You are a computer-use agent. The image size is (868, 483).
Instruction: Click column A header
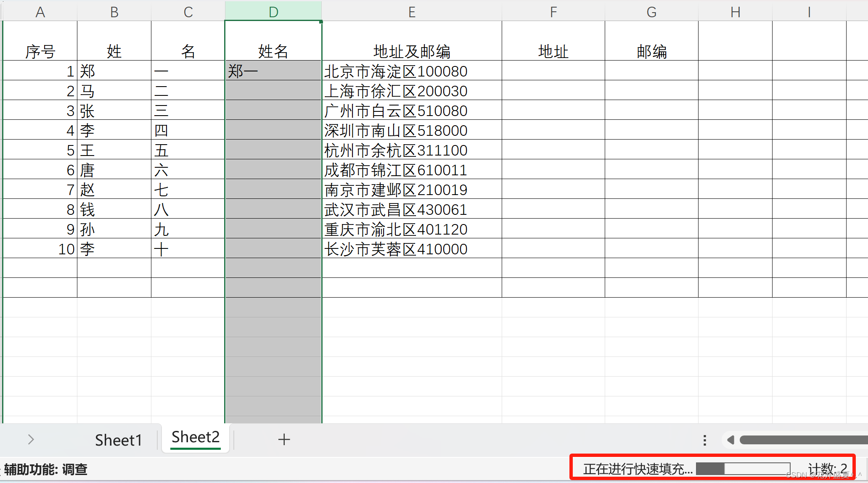[x=40, y=11]
